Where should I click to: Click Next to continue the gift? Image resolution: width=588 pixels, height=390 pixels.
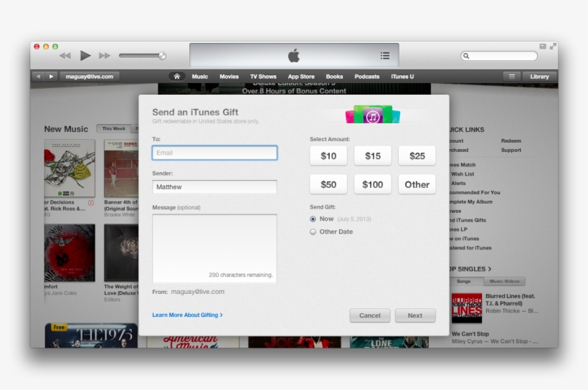coord(415,315)
